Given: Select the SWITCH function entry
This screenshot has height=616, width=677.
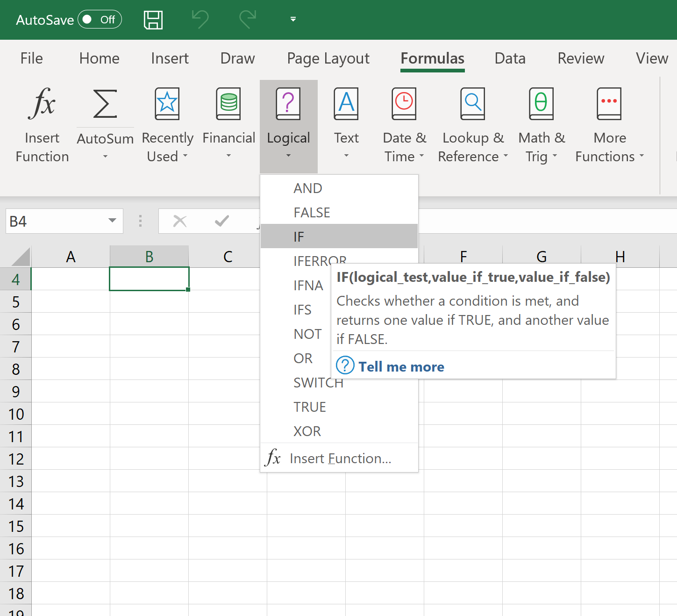Looking at the screenshot, I should click(x=318, y=383).
